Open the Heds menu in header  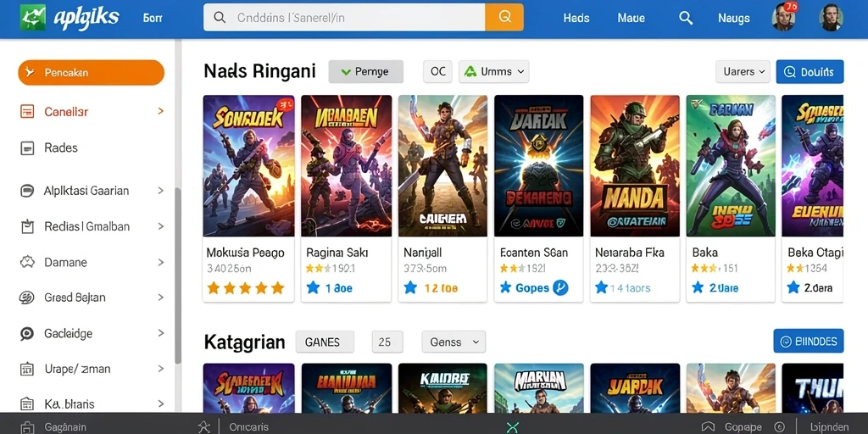coord(576,18)
